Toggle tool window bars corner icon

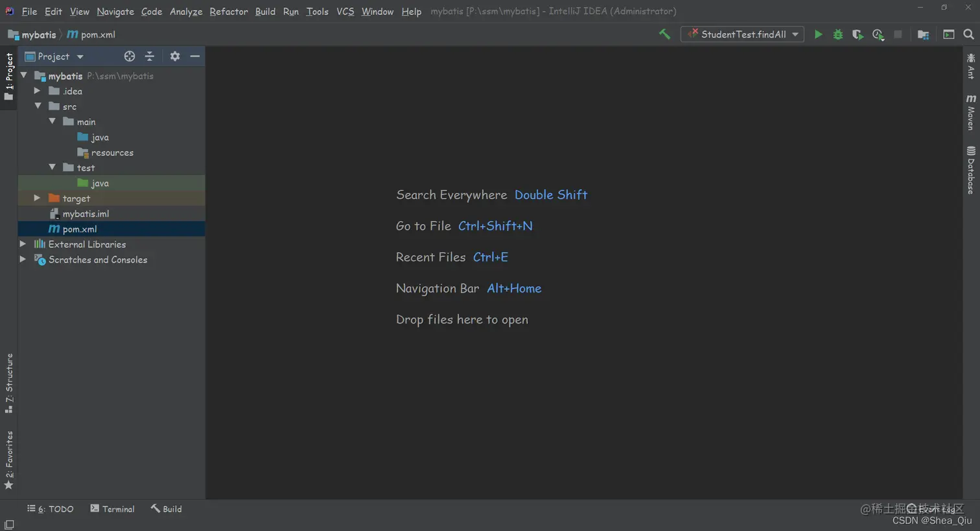[x=9, y=525]
